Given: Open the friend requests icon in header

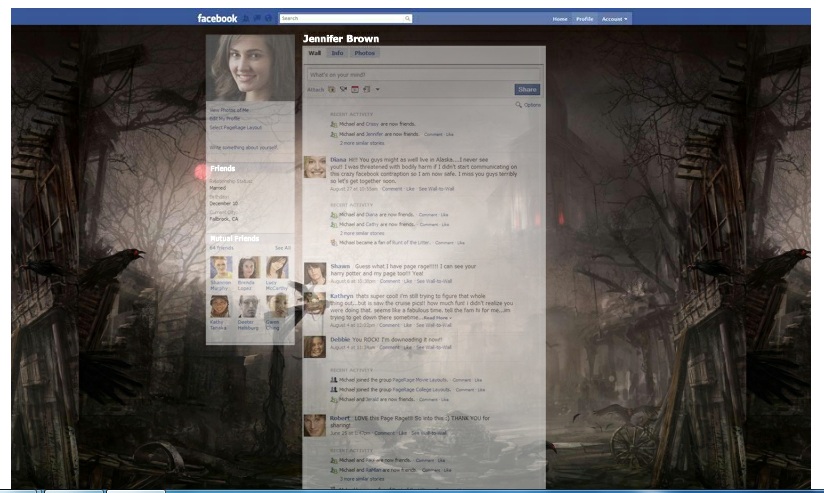Looking at the screenshot, I should pos(246,18).
